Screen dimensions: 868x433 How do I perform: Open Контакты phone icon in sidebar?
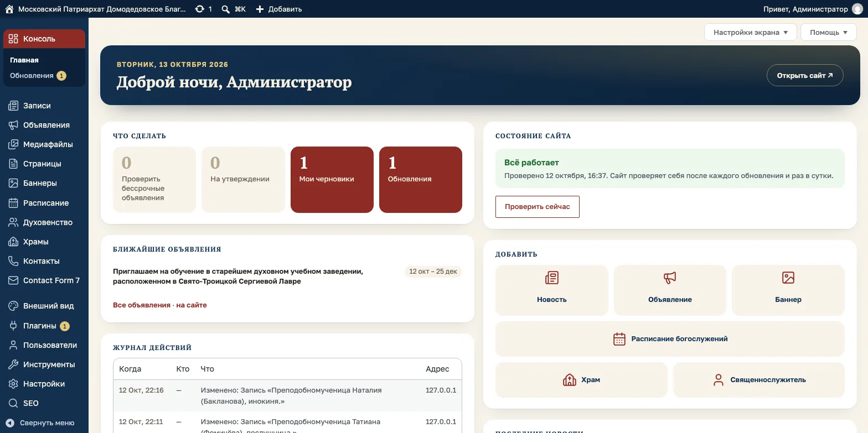13,261
